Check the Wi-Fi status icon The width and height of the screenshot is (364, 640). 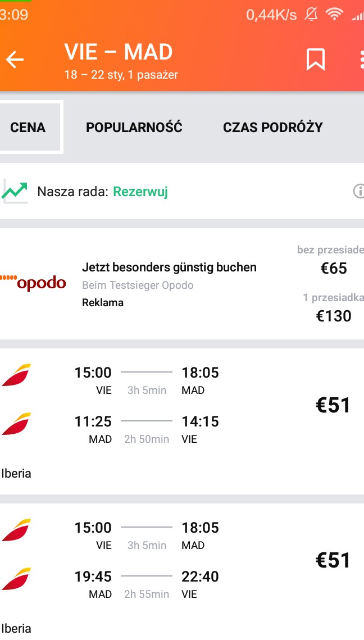[334, 14]
